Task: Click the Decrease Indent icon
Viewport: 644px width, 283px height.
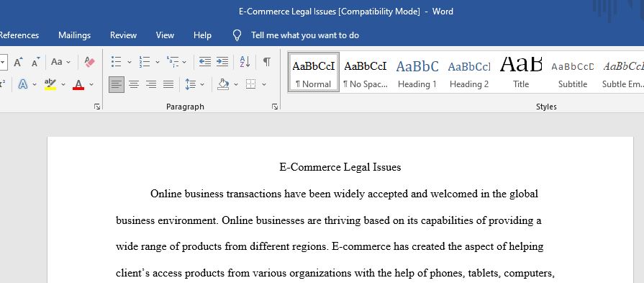Action: tap(205, 62)
